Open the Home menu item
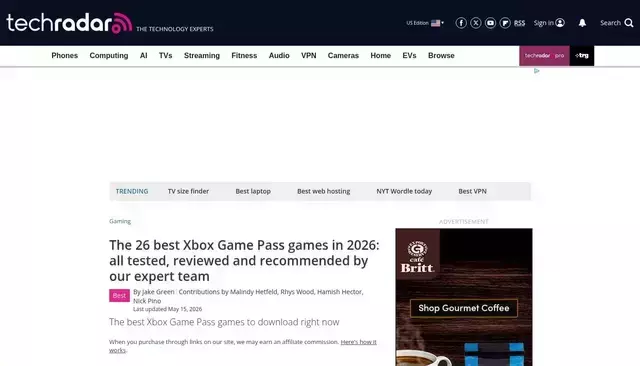This screenshot has width=640, height=366. coord(380,55)
